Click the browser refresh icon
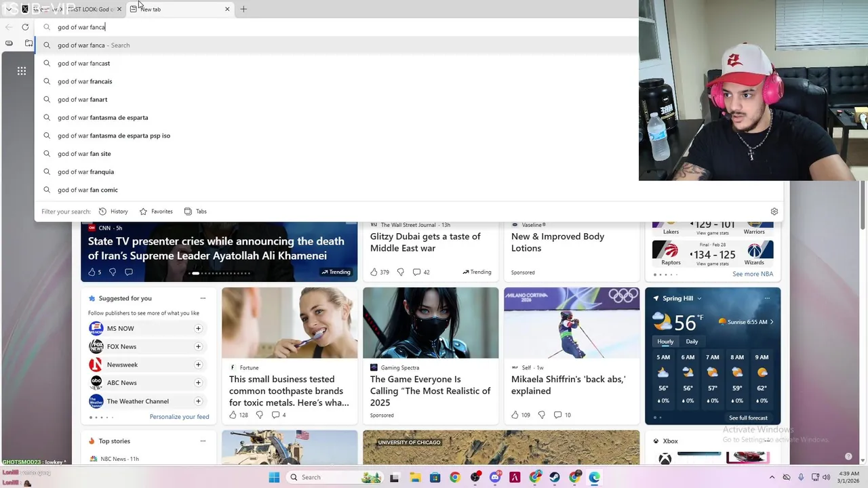Viewport: 868px width, 488px height. (x=25, y=27)
